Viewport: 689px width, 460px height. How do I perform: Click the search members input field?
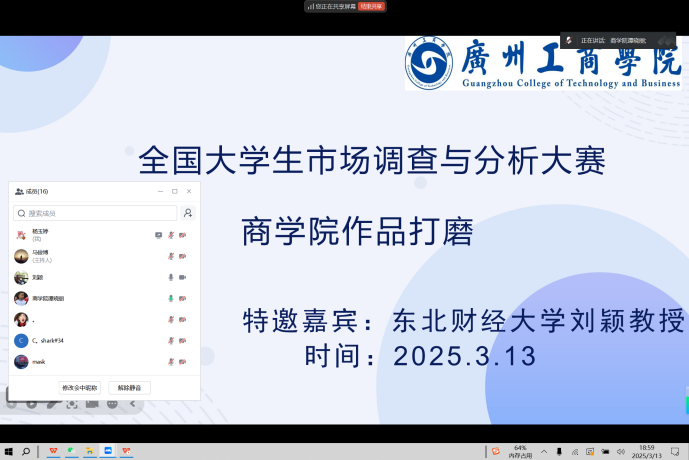(x=95, y=213)
